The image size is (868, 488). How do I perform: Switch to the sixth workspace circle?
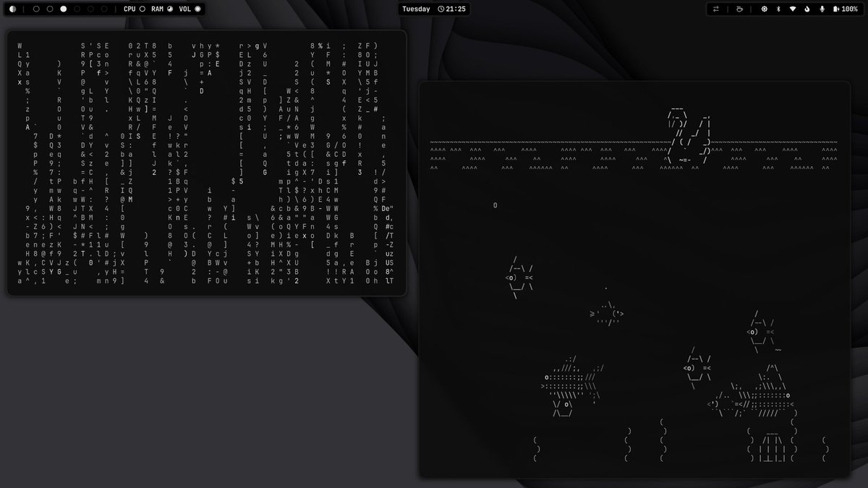[x=105, y=9]
